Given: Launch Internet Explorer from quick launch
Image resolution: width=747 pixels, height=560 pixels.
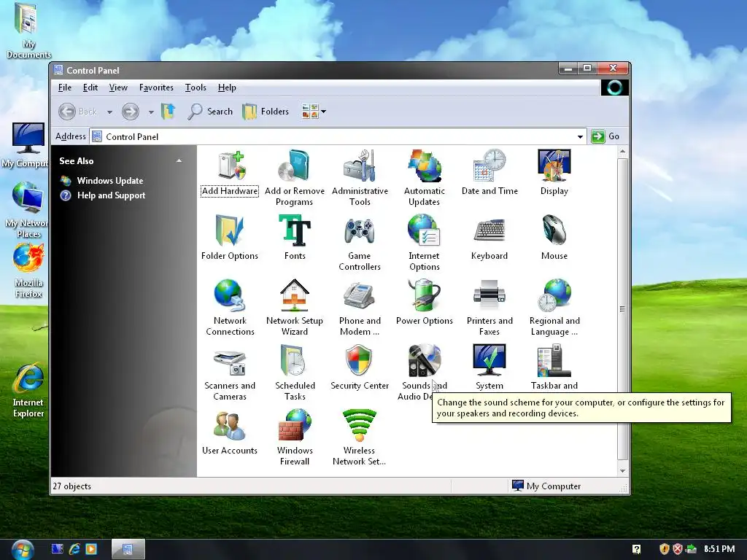Looking at the screenshot, I should coord(74,549).
